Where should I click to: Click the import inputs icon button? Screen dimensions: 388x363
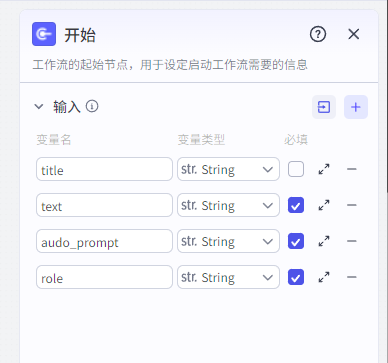pos(324,107)
